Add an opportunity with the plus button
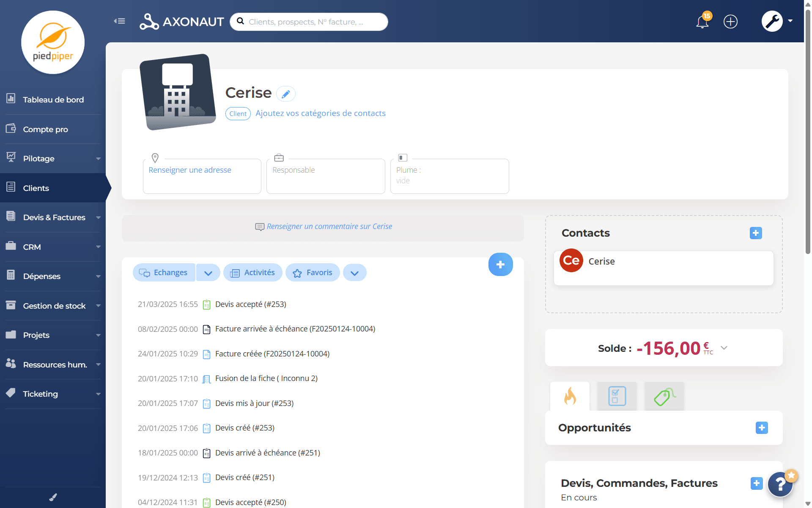 (x=762, y=428)
